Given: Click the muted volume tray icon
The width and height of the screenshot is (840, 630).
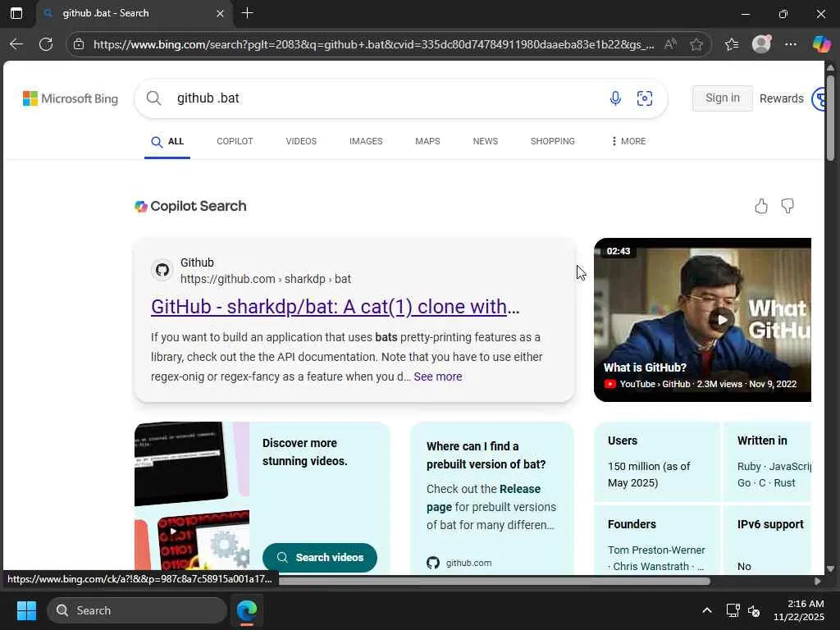Looking at the screenshot, I should click(755, 610).
